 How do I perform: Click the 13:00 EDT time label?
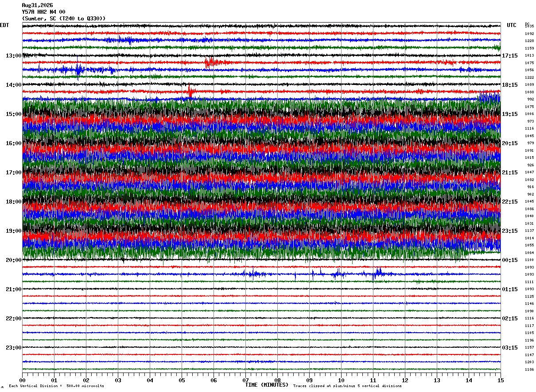(14, 56)
